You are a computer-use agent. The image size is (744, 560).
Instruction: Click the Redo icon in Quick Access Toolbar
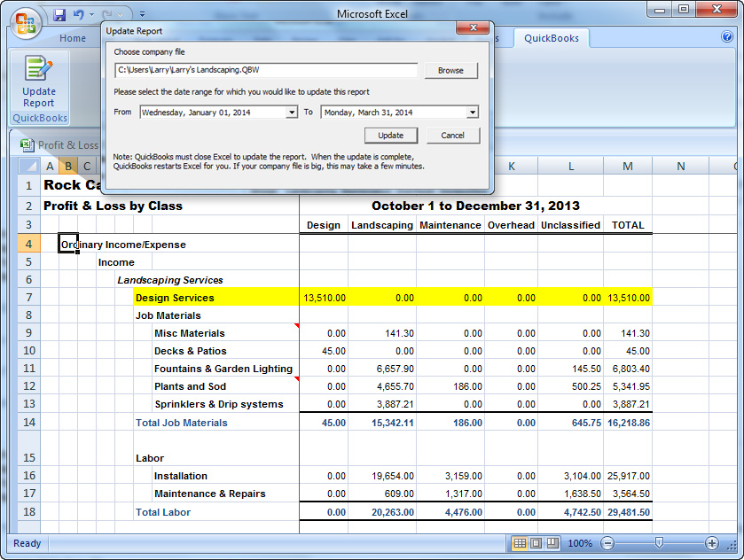click(106, 15)
